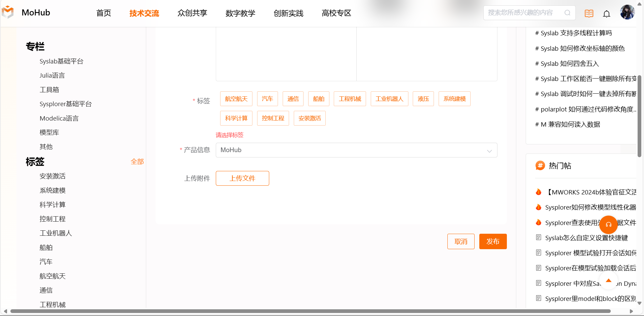
Task: Click the 发布 publish button
Action: (493, 241)
